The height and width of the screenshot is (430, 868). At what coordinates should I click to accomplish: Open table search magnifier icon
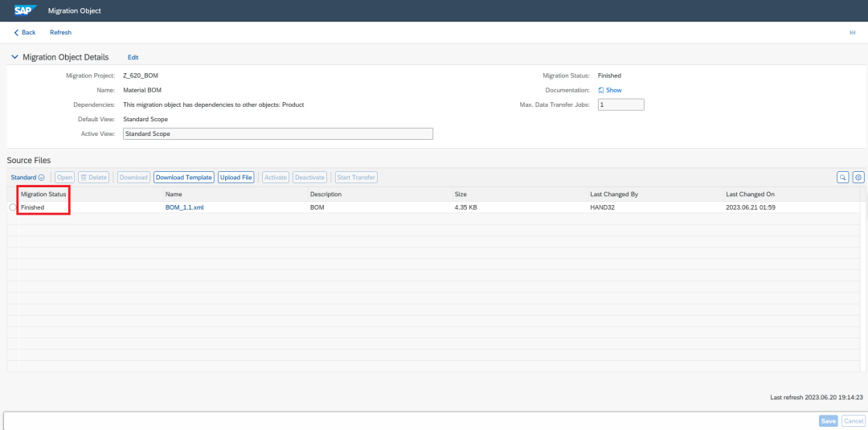842,178
